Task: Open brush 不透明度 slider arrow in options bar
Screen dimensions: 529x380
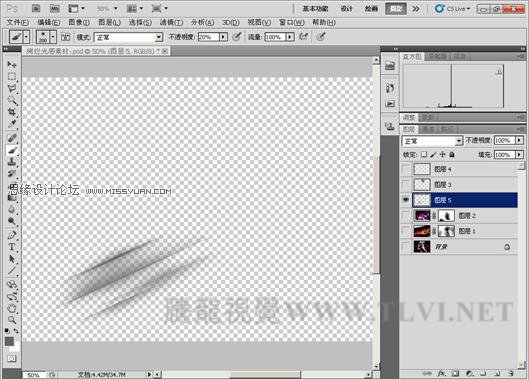Action: point(223,37)
